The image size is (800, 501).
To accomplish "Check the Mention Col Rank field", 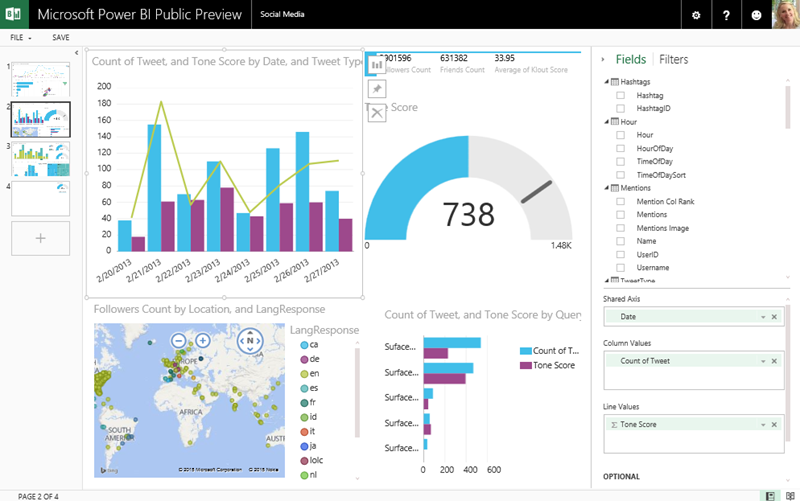I will click(x=620, y=202).
